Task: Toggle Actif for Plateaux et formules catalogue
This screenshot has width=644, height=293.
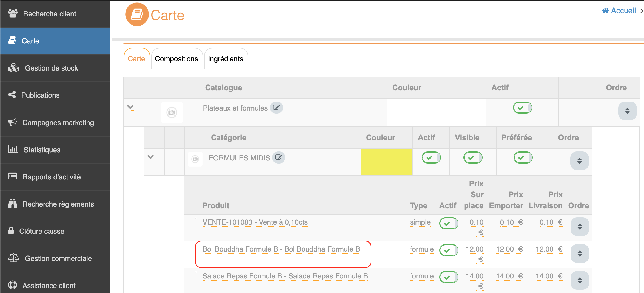Action: [x=522, y=108]
